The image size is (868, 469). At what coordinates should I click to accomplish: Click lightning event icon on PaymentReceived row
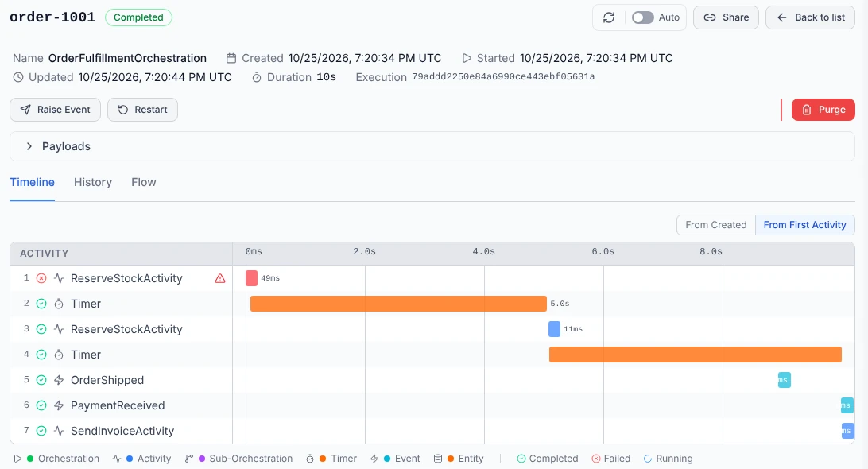coord(59,405)
